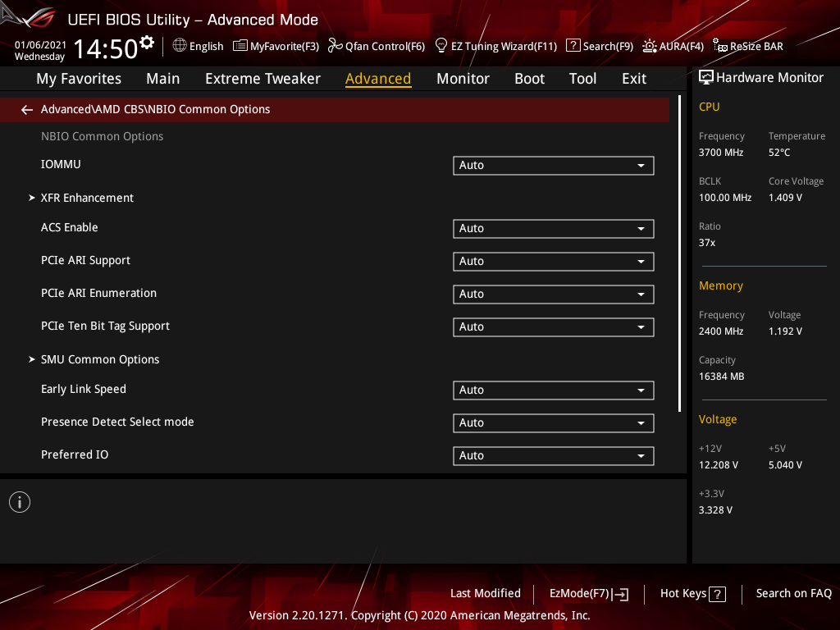Click the PCIe Ten Bit Tag Support label
Screen dimensions: 840x630
[x=105, y=326]
